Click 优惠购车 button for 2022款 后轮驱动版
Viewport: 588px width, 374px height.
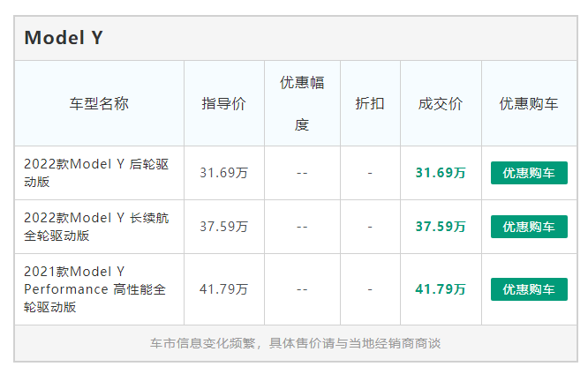(529, 173)
